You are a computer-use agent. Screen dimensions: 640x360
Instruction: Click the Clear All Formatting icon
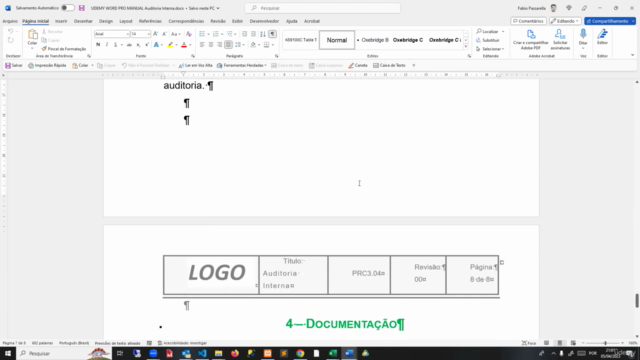pyautogui.click(x=189, y=34)
